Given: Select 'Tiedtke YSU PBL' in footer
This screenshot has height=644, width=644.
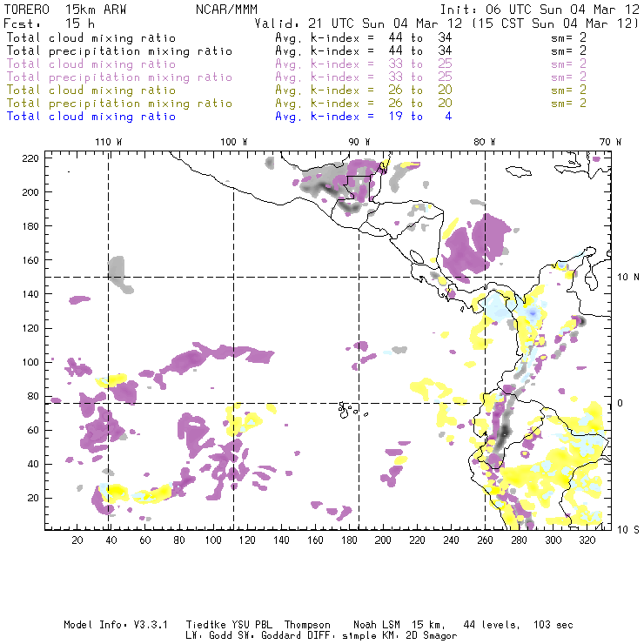Looking at the screenshot, I should click(x=229, y=625).
